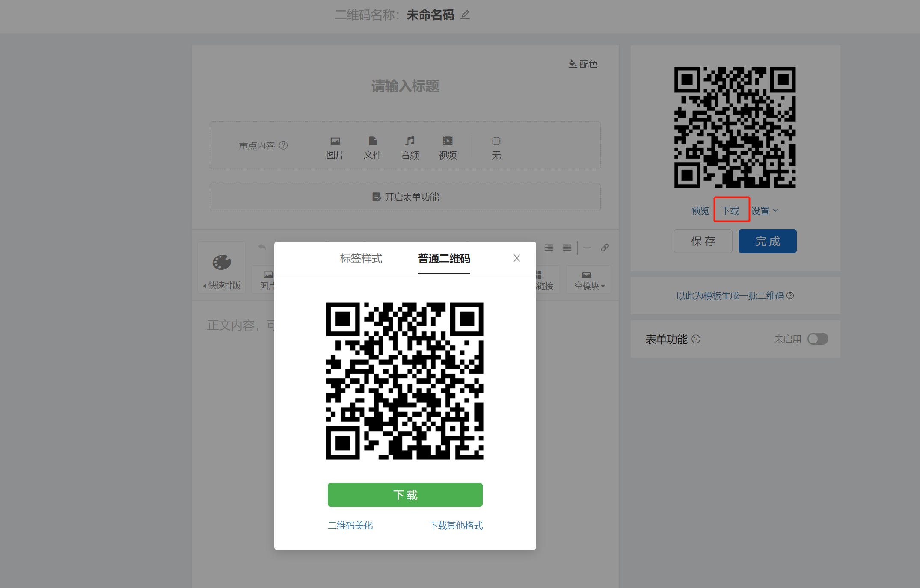920x588 pixels.
Task: Click the edit pencil icon beside 未命名码
Action: click(x=465, y=15)
